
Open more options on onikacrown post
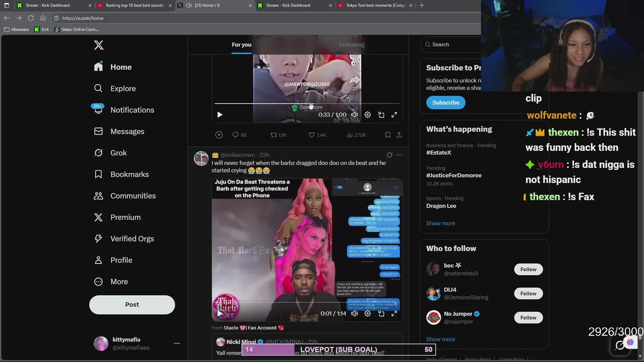coord(399,155)
